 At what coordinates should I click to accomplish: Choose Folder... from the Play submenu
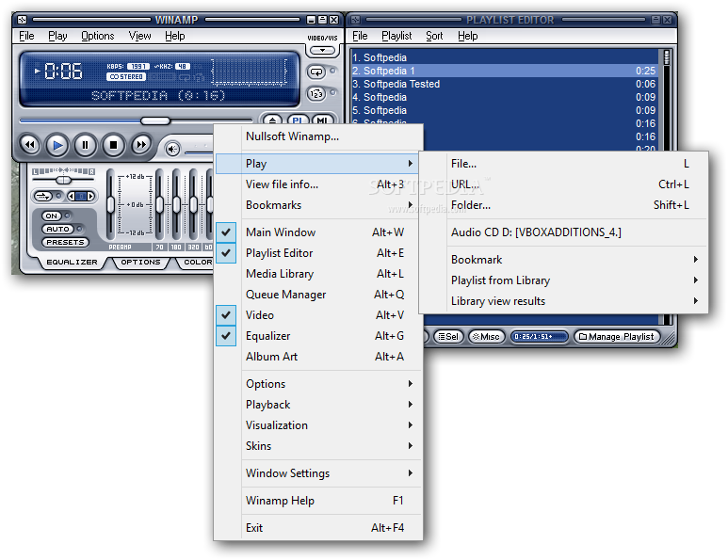tap(563, 204)
